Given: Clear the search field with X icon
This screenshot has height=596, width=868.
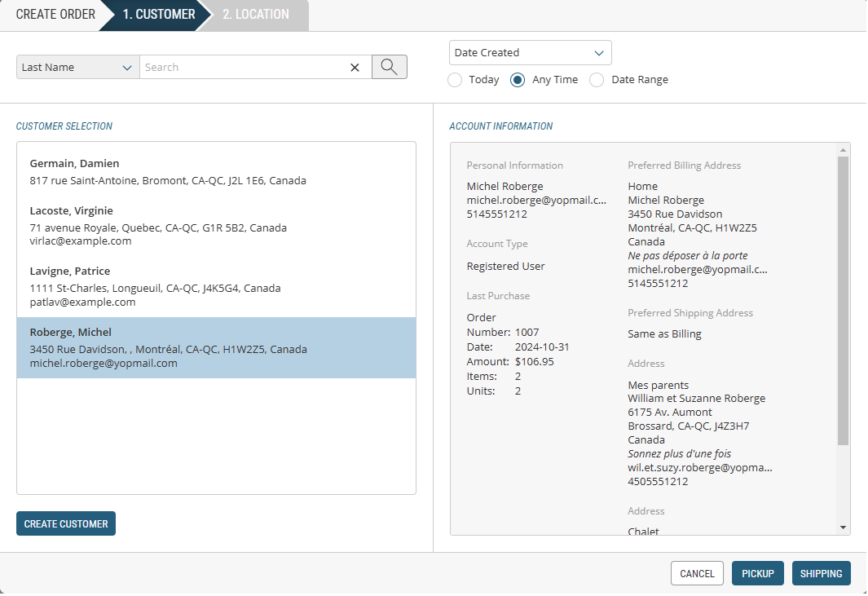Looking at the screenshot, I should pyautogui.click(x=355, y=68).
